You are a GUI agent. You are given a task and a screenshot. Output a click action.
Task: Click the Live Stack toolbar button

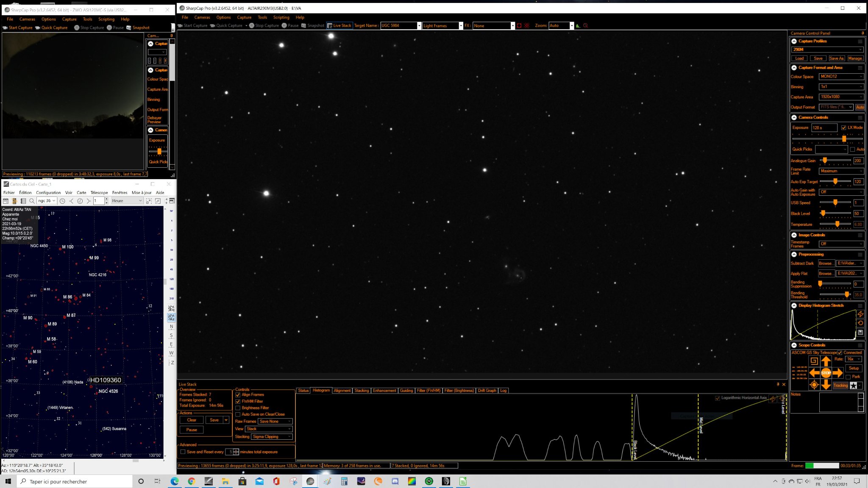339,25
